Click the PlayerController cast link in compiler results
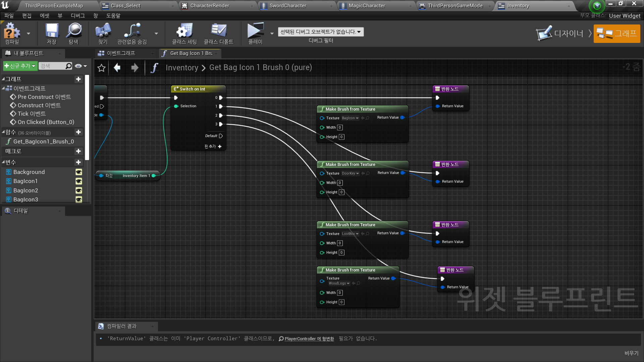Viewport: 644px width, 362px height. pyautogui.click(x=309, y=339)
